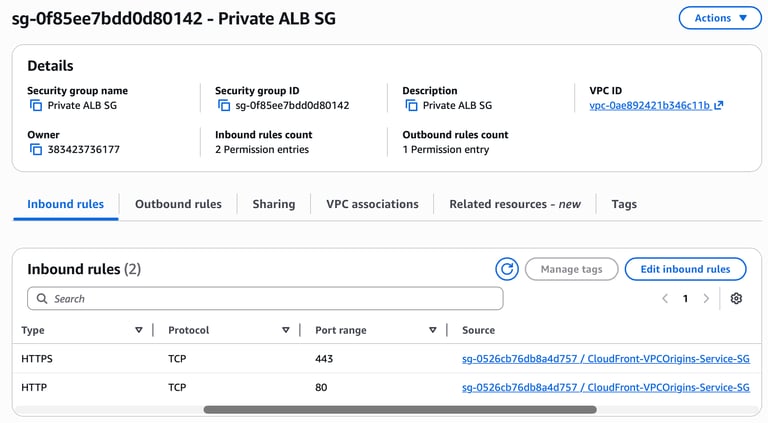Open the VPC ID link

click(x=650, y=105)
